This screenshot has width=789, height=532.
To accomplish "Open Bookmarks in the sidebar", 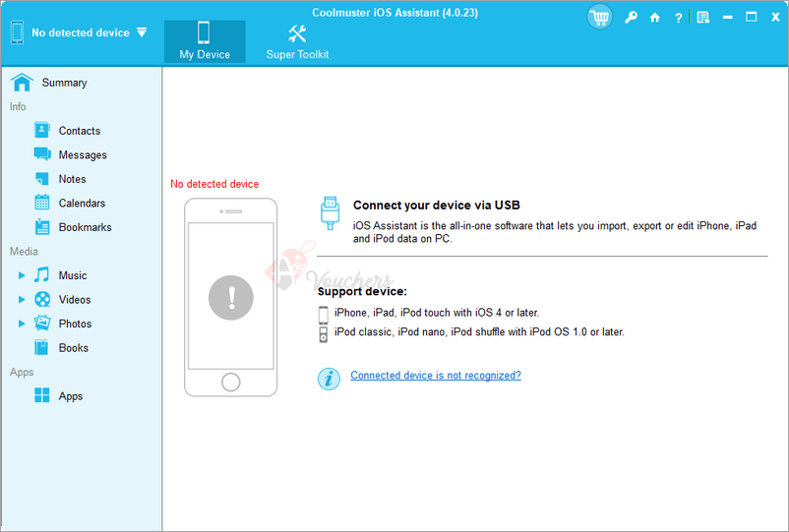I will coord(85,227).
